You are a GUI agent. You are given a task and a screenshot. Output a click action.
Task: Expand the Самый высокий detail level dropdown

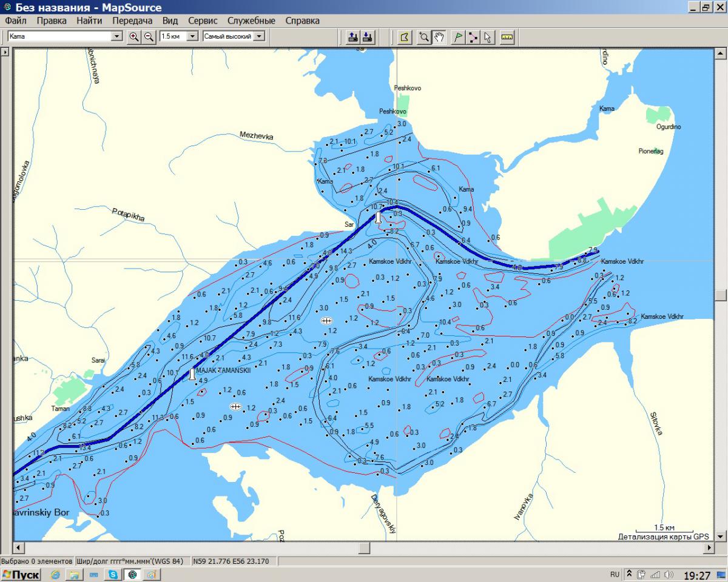[259, 36]
